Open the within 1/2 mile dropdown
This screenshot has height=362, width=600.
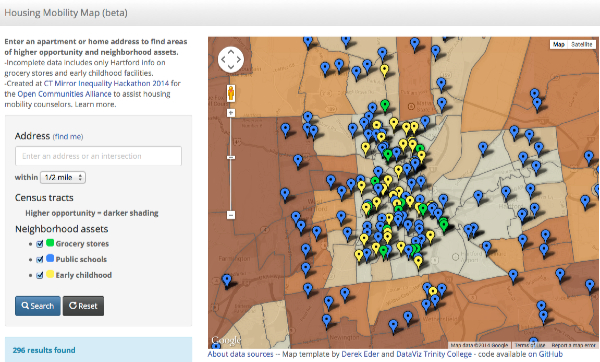[63, 177]
